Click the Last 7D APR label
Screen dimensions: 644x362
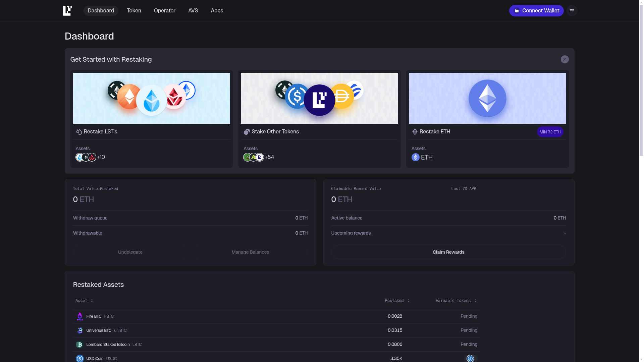coord(464,189)
